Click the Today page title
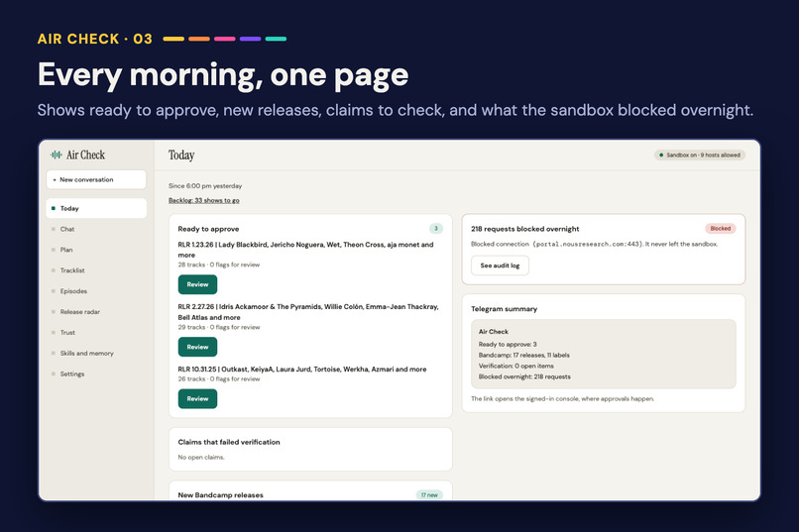The width and height of the screenshot is (799, 532). pyautogui.click(x=181, y=156)
